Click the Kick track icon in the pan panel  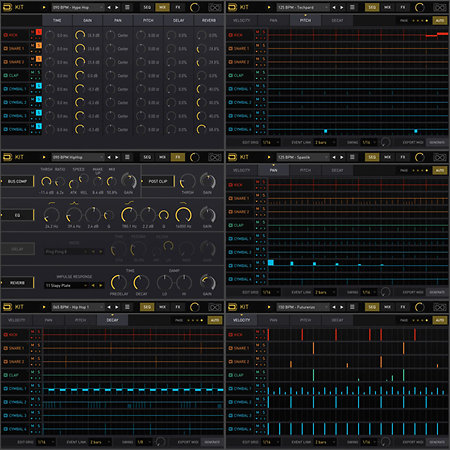[x=230, y=185]
